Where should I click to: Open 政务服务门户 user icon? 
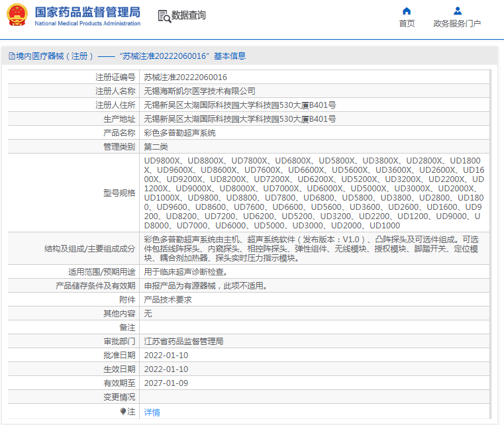(x=458, y=11)
